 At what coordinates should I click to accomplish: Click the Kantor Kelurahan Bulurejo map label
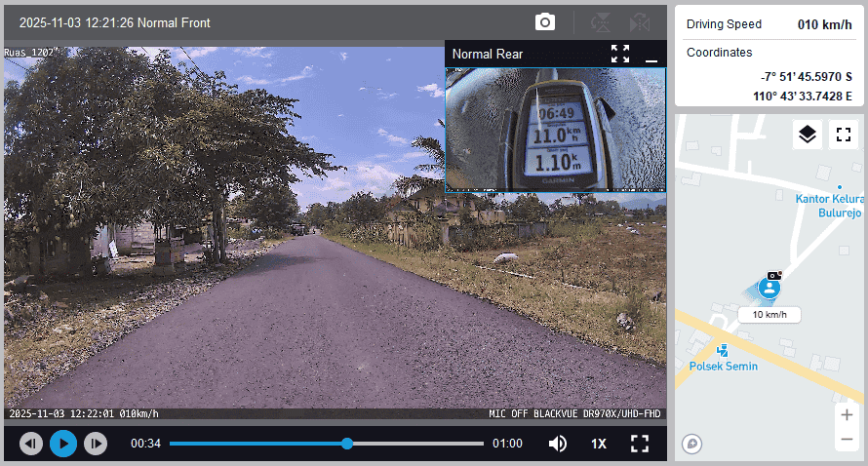[x=831, y=204]
